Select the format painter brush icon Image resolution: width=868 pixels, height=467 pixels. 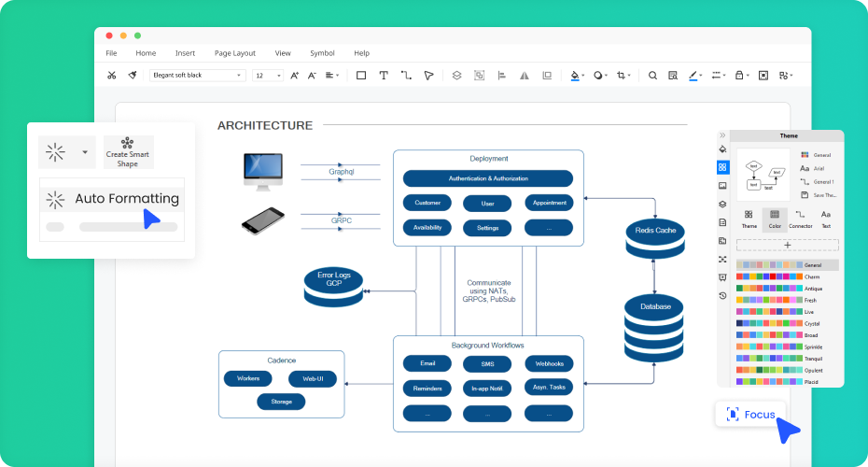[133, 76]
